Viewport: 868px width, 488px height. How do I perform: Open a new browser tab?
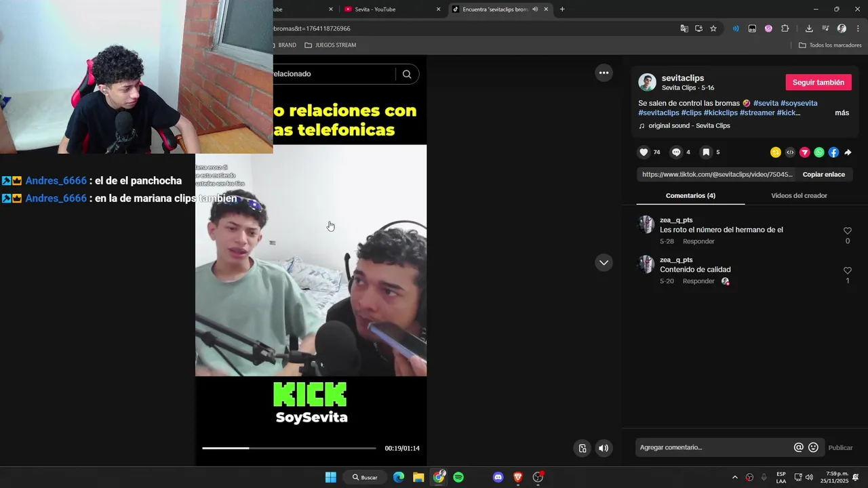click(562, 9)
